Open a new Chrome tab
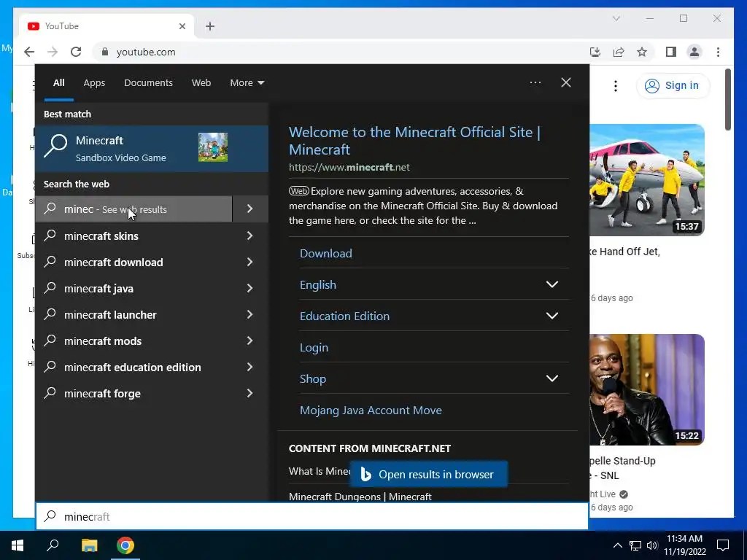 pos(210,26)
